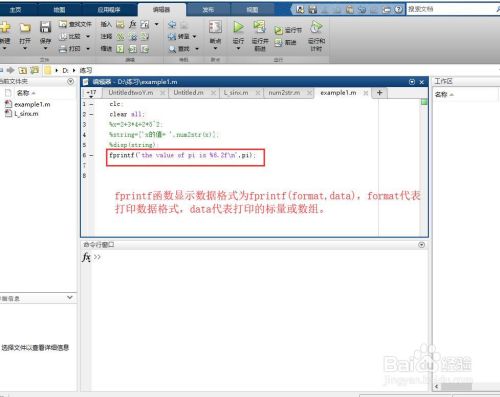
Task: Click the Advance (前进) button
Action: [x=285, y=43]
